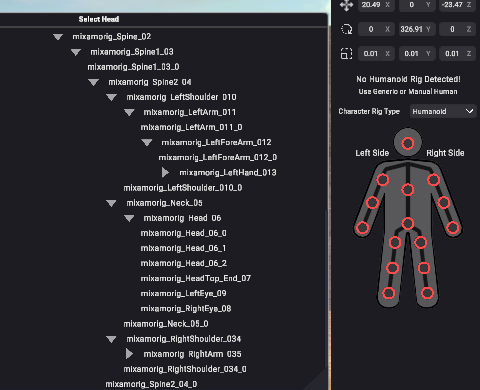Click the position X value field 20.49
480x390 pixels.
(376, 5)
